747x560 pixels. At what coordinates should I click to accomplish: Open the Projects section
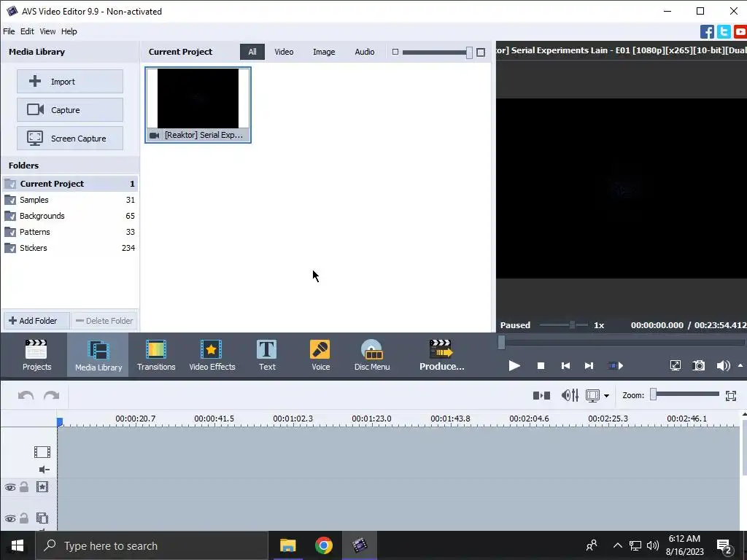[36, 355]
